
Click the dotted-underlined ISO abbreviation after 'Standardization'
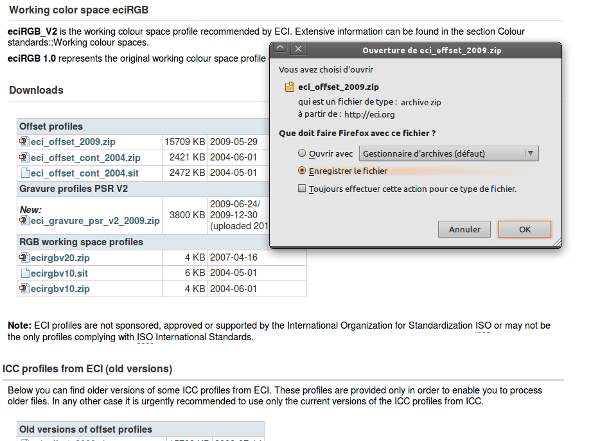[x=483, y=326]
